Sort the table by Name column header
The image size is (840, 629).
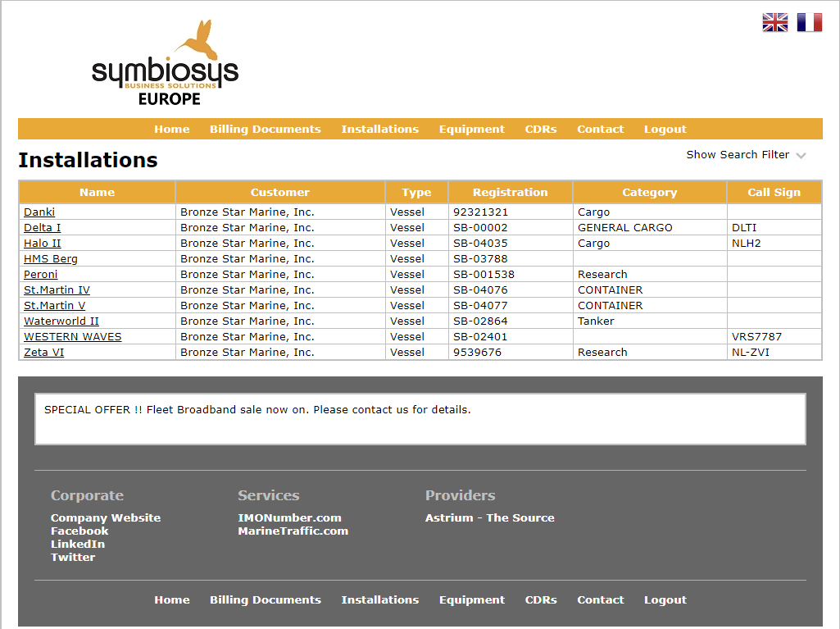coord(97,193)
